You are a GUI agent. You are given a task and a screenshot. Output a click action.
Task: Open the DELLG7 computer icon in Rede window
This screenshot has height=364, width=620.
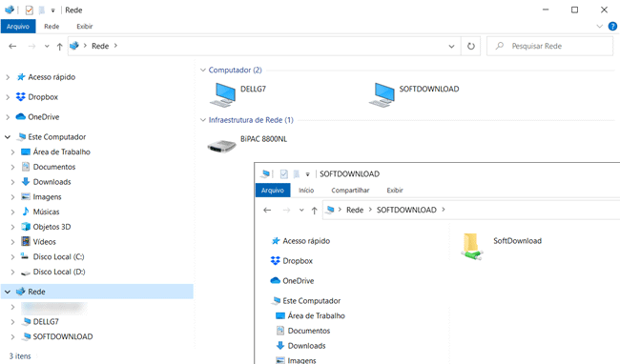pyautogui.click(x=223, y=94)
